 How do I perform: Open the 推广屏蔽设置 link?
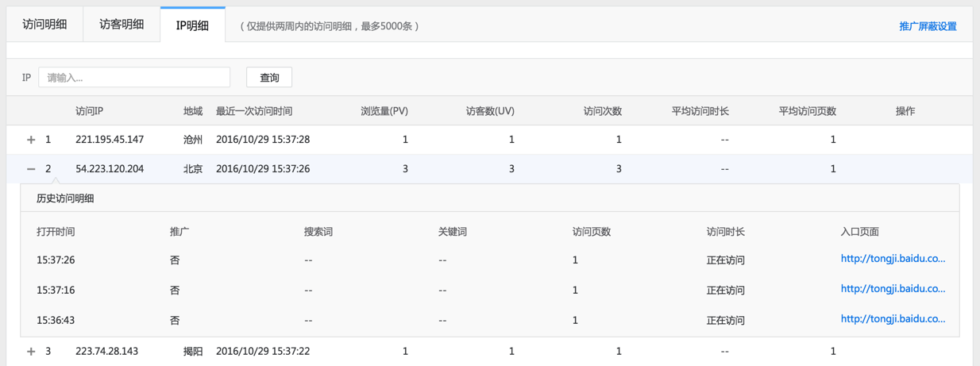tap(927, 26)
